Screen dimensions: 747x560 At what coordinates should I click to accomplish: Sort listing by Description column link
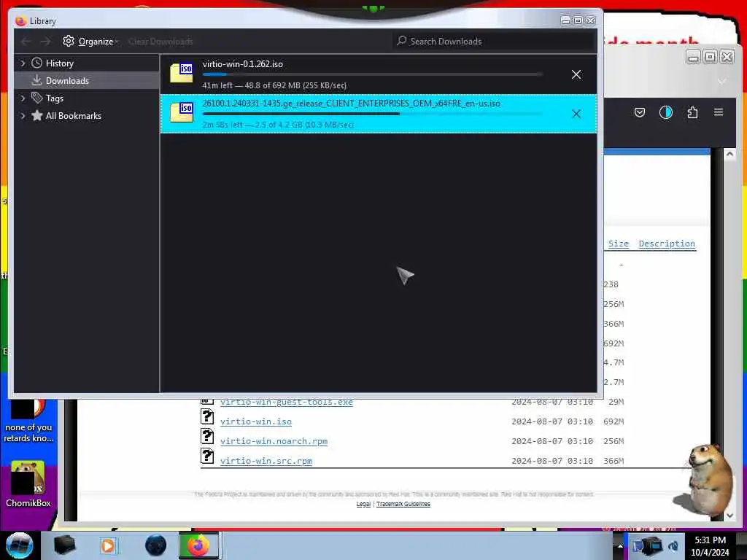pos(667,244)
